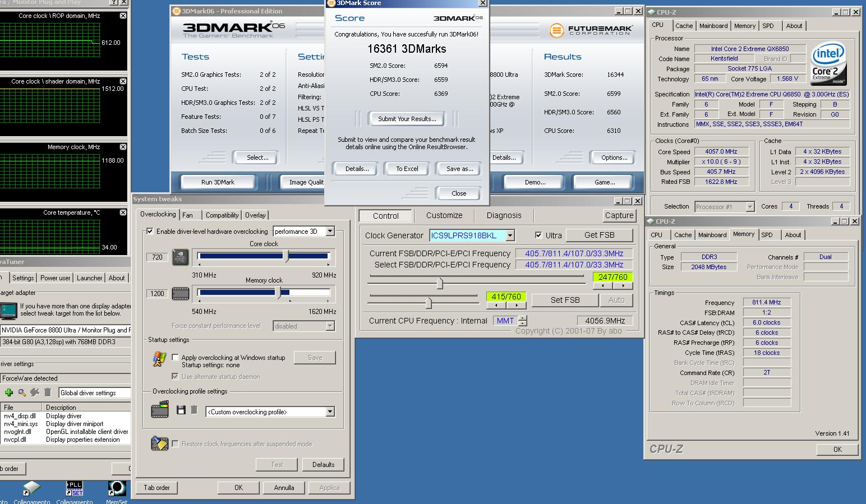Click the SetFSB upper slider left arrow
This screenshot has width=866, height=504.
602,286
